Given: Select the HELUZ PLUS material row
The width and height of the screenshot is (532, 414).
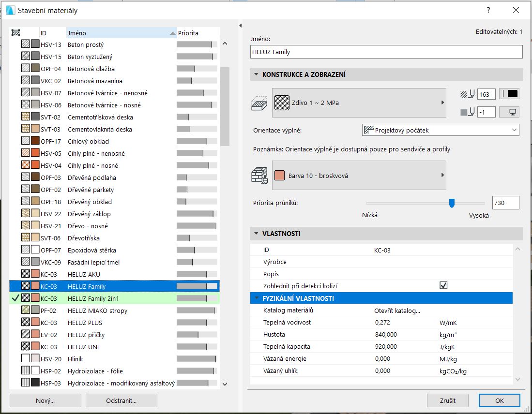Looking at the screenshot, I should (x=115, y=323).
